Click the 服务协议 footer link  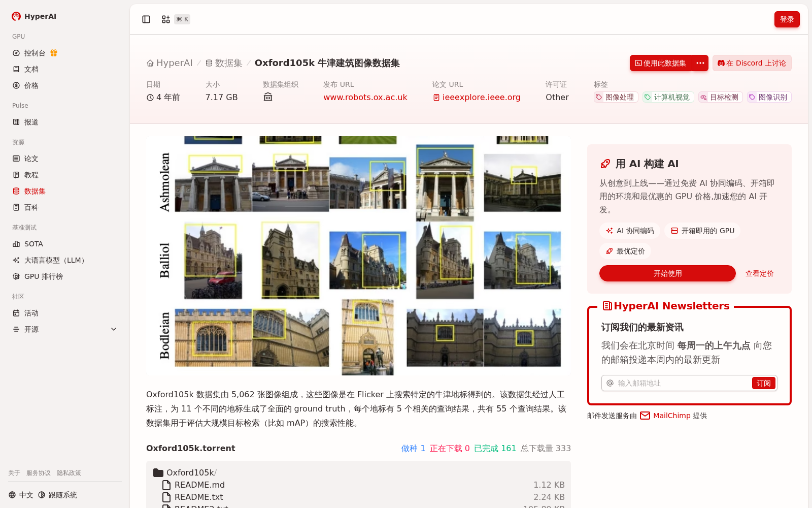coord(39,473)
